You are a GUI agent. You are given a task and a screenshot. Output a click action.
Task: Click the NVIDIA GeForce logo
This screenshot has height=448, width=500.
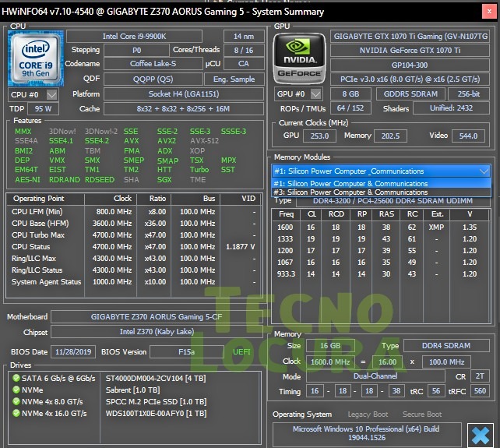click(299, 58)
